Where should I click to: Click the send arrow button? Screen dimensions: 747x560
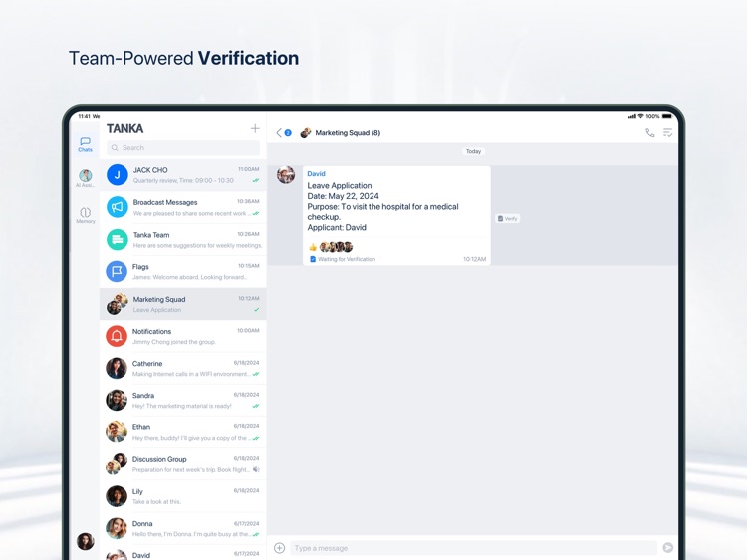point(668,548)
